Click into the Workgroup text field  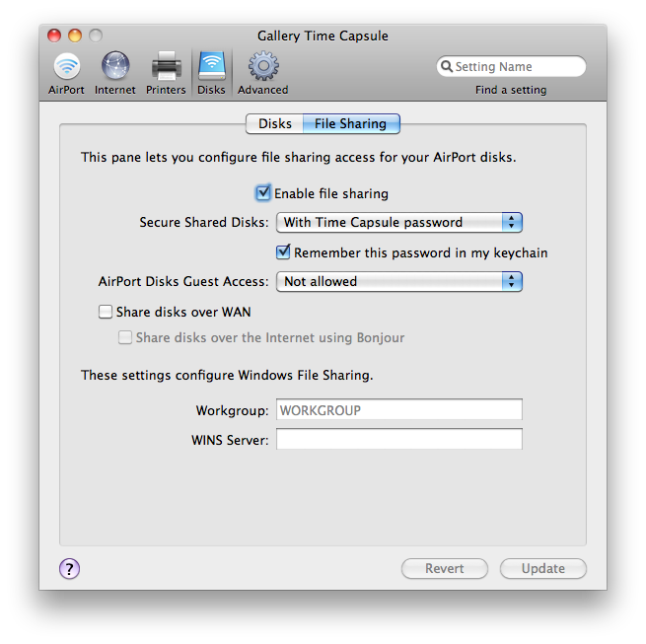click(x=399, y=409)
